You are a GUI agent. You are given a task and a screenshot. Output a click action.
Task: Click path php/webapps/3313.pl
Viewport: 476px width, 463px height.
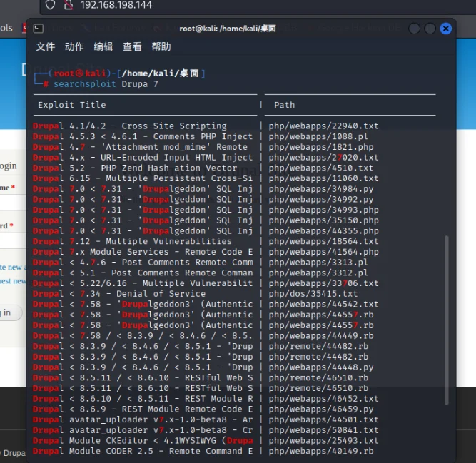click(318, 263)
